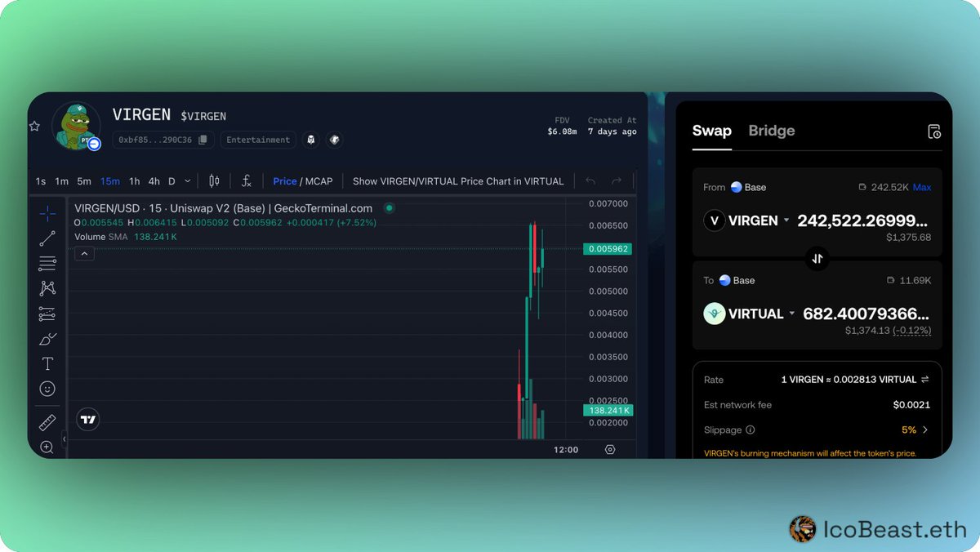Image resolution: width=980 pixels, height=552 pixels.
Task: Select the ruler measure tool
Action: tap(47, 422)
